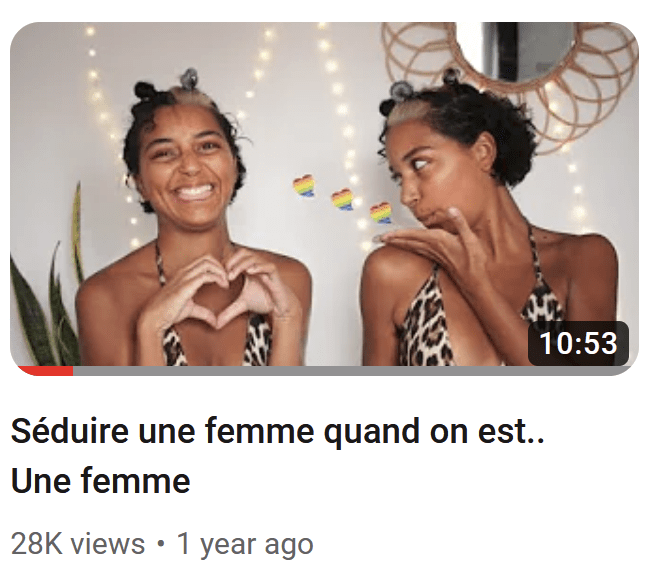
Task: Click the video title "Séduire une femme quand on est.."
Action: coord(277,431)
